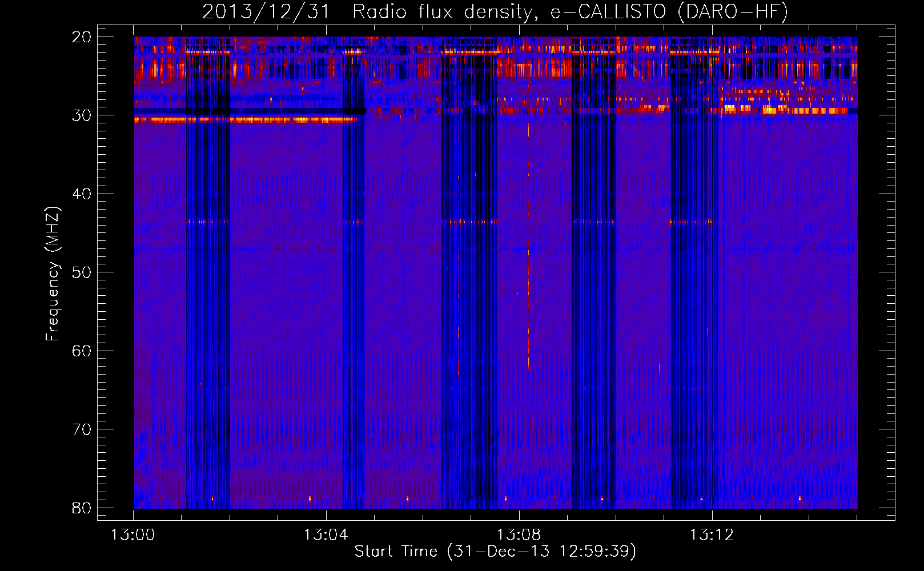This screenshot has width=924, height=571.
Task: Click the '60' frequency tick label
Action: tap(82, 351)
